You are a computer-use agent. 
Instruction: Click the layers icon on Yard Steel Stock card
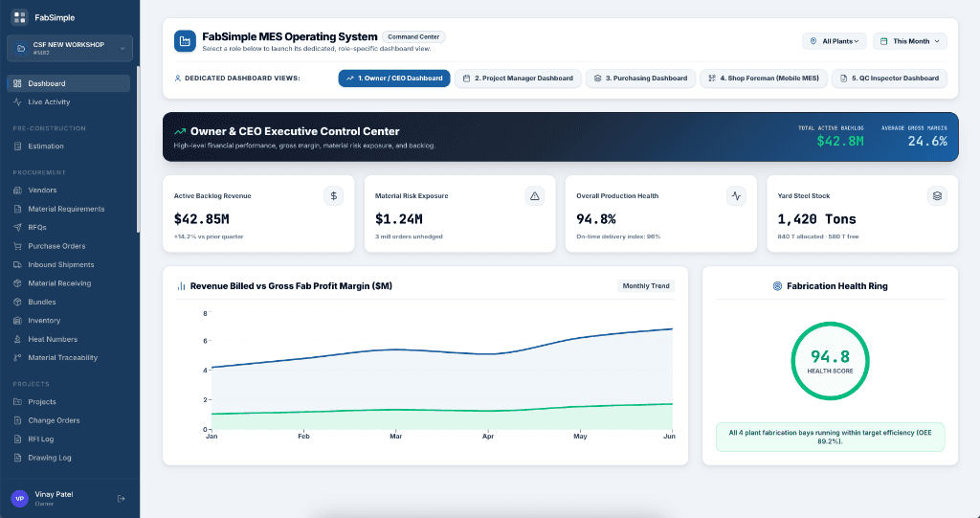[937, 196]
